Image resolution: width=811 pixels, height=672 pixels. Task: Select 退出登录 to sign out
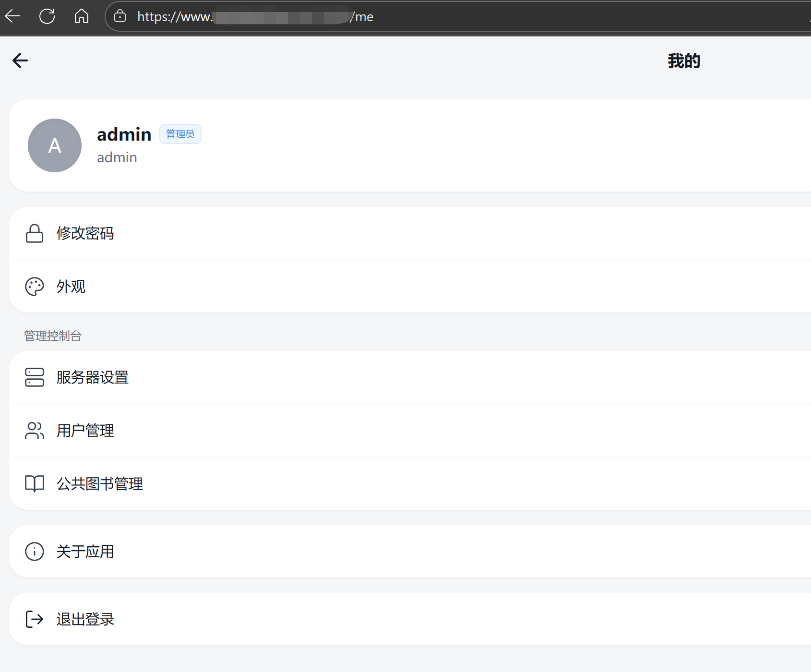pyautogui.click(x=410, y=619)
